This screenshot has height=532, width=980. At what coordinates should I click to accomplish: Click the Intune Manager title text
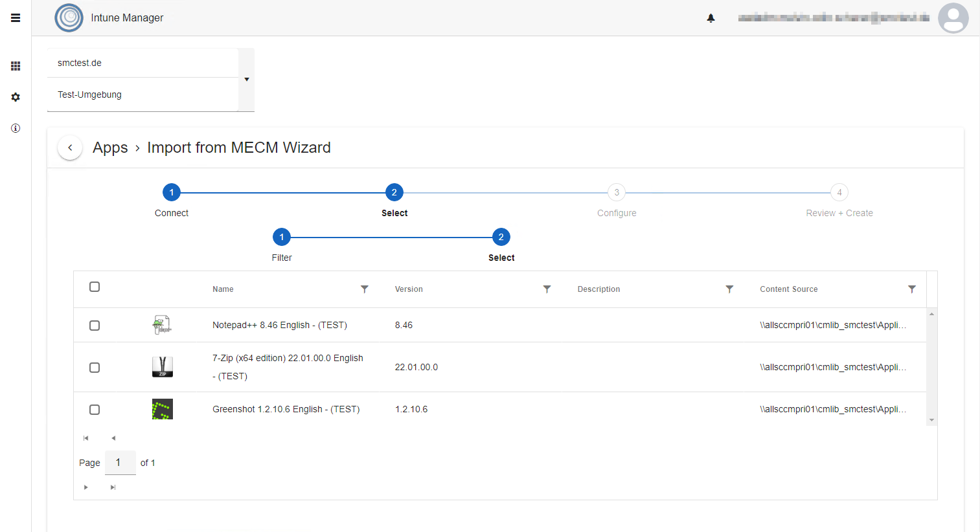(127, 18)
